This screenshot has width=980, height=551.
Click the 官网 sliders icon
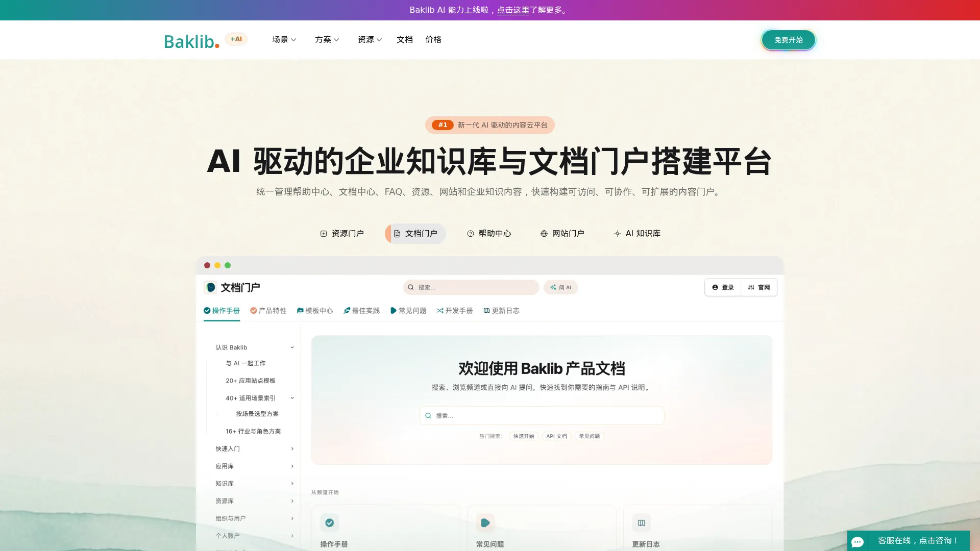751,287
